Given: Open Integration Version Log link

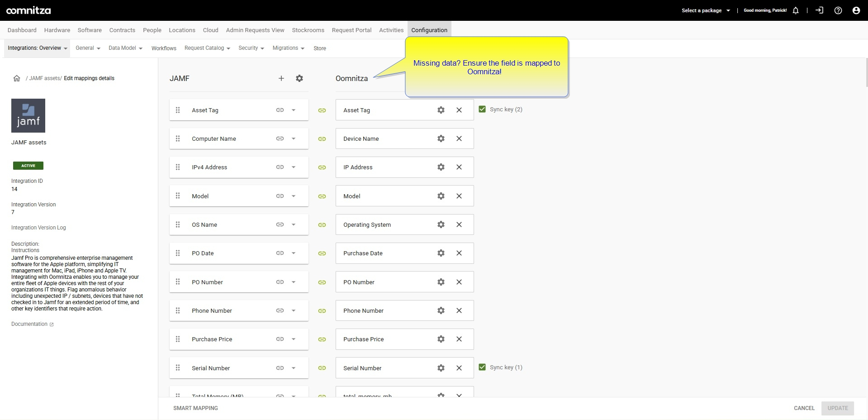Looking at the screenshot, I should pyautogui.click(x=38, y=228).
